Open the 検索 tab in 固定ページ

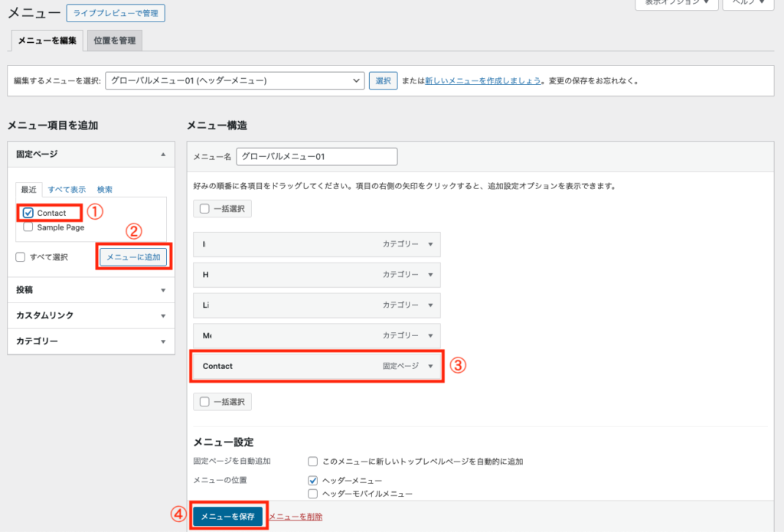(x=104, y=190)
